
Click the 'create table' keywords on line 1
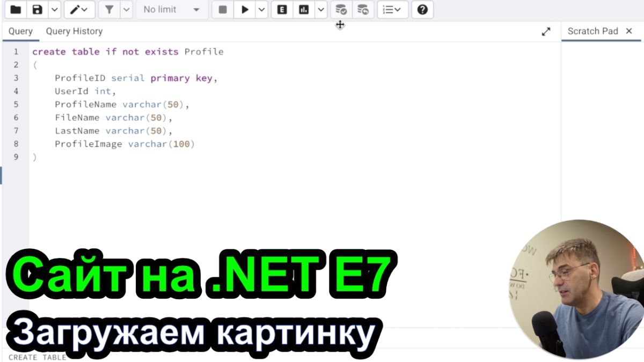click(66, 52)
